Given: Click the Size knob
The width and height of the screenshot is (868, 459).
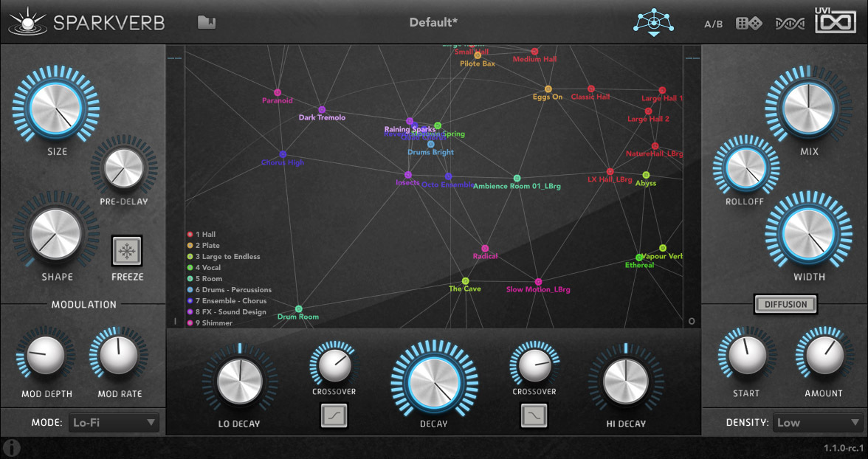Looking at the screenshot, I should tap(56, 108).
